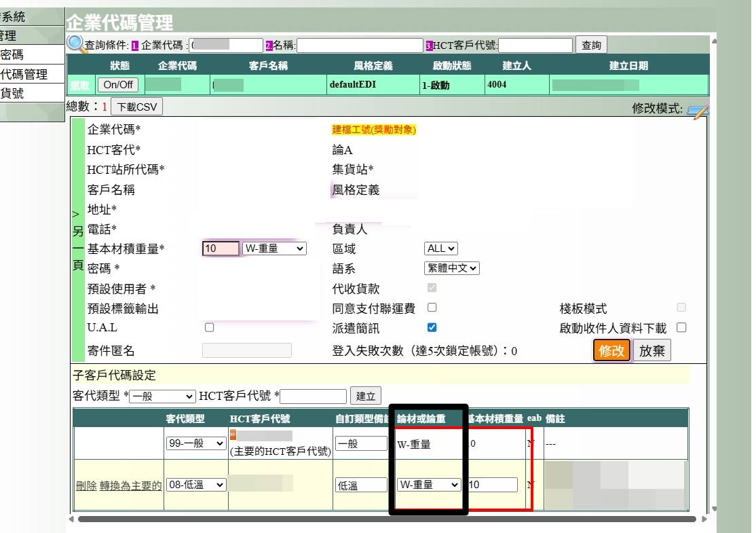Click the green 選取 button in the result row
Image resolution: width=756 pixels, height=533 pixels.
click(x=79, y=85)
